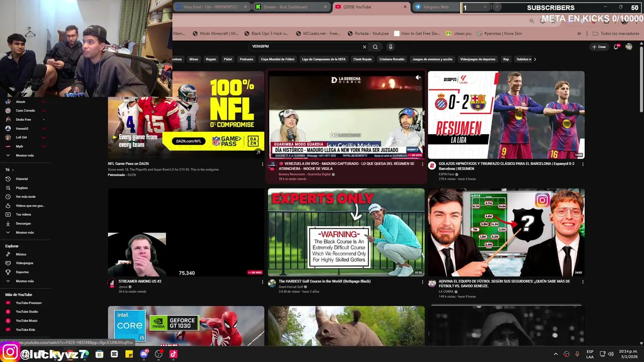Open clases piu bookmark
The width and height of the screenshot is (644, 362).
[x=458, y=34]
